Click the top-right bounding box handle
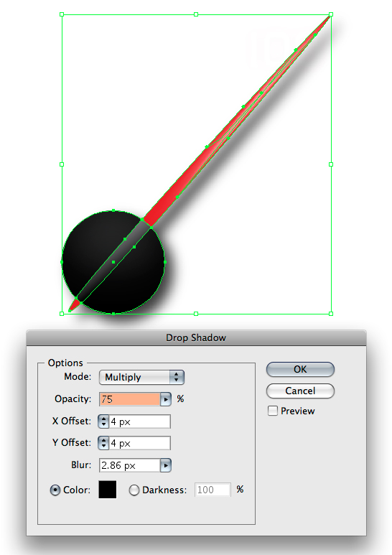 tap(331, 14)
